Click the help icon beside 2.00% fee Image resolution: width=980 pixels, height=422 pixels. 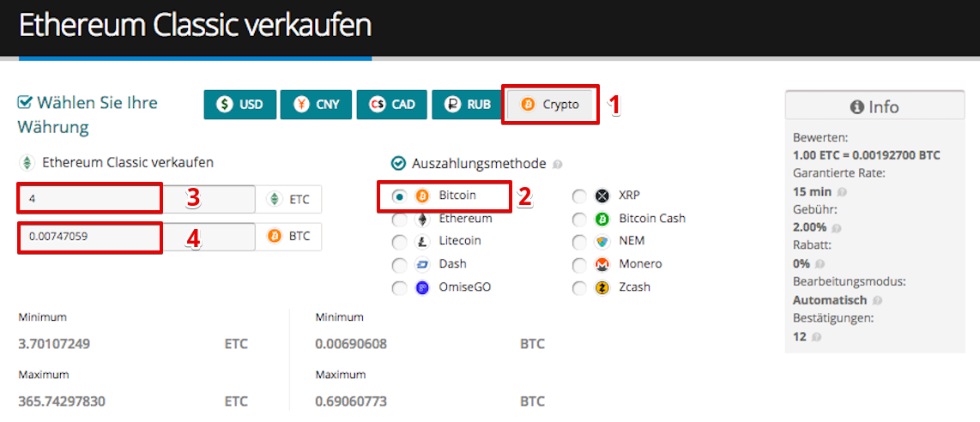(838, 228)
